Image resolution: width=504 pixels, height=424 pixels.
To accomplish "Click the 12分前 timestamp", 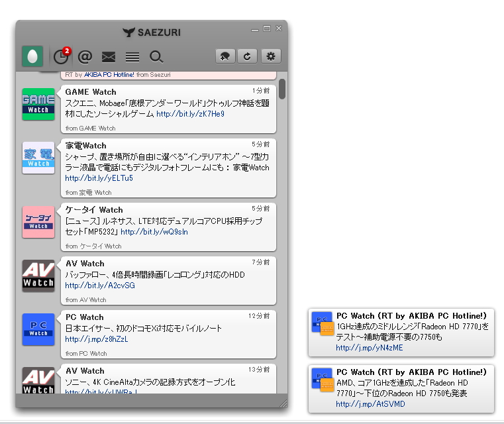I will pos(259,316).
